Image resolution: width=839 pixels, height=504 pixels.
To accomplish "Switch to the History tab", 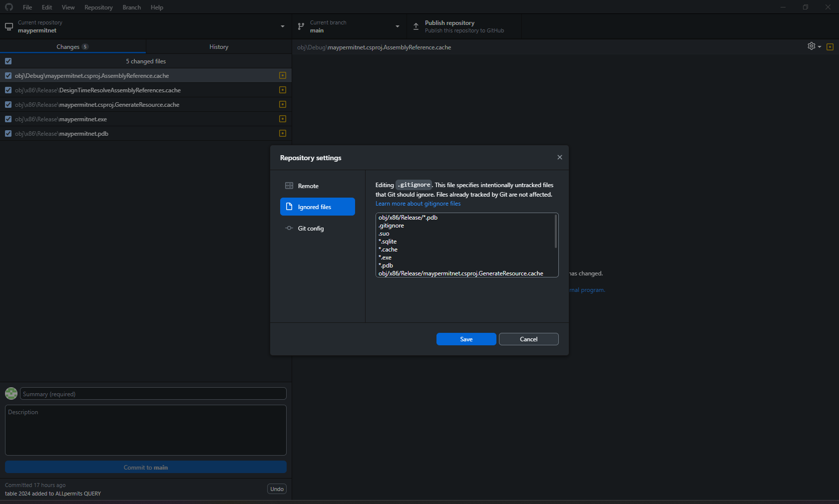I will pos(218,46).
